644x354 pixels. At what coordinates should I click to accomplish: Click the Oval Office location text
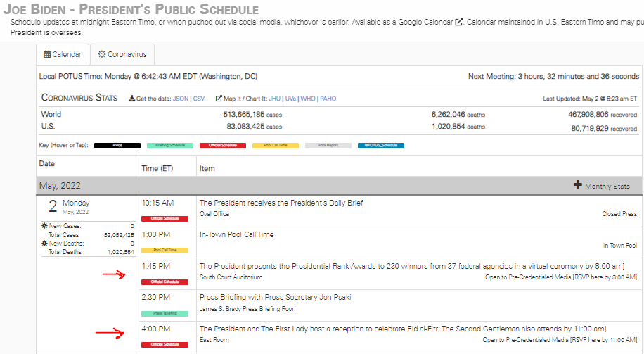[214, 214]
